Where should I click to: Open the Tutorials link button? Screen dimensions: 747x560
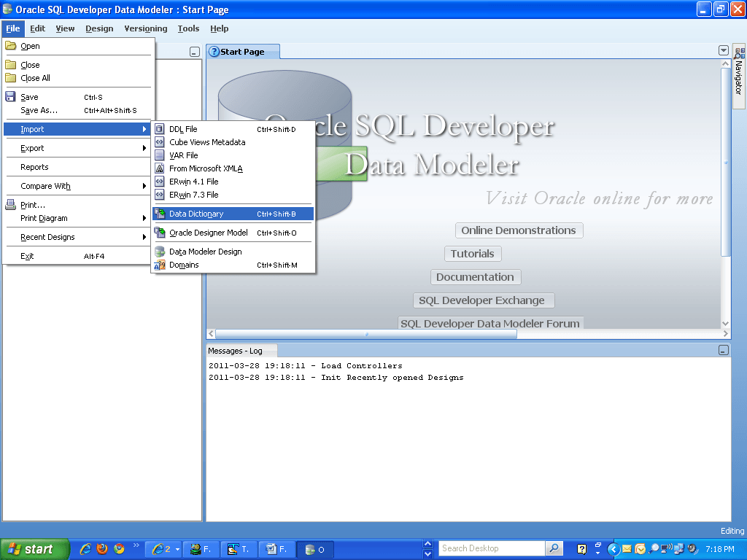click(473, 254)
